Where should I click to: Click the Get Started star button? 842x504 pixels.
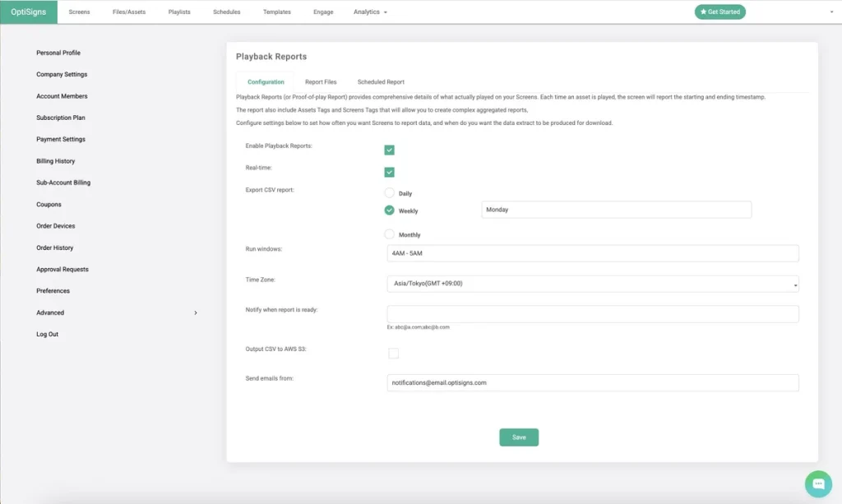click(719, 12)
